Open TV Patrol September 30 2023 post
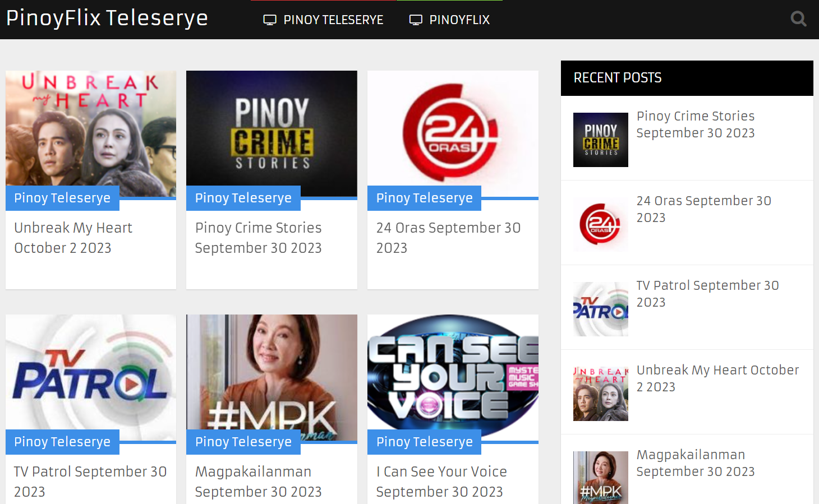Screen dimensions: 819x504 point(90,482)
